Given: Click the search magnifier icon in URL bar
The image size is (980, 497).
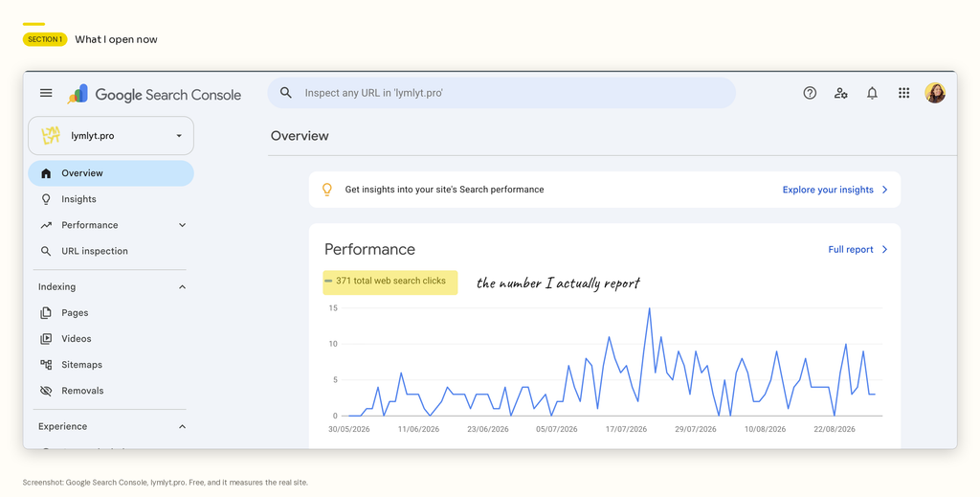Looking at the screenshot, I should (x=285, y=93).
